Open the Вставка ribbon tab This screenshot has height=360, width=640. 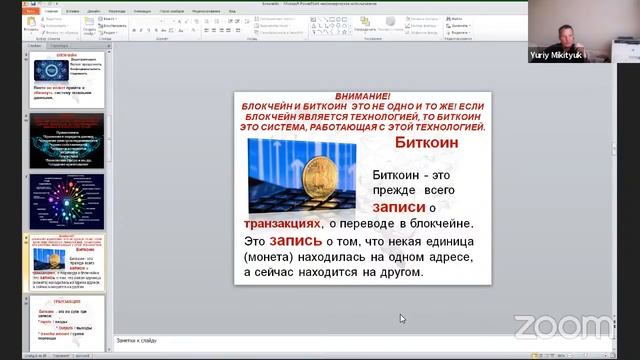(x=73, y=11)
